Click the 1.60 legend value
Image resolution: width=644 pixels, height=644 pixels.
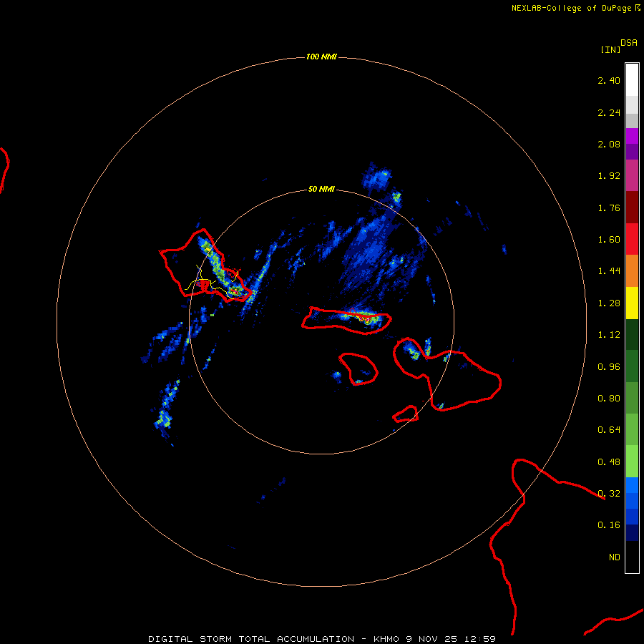(x=609, y=240)
